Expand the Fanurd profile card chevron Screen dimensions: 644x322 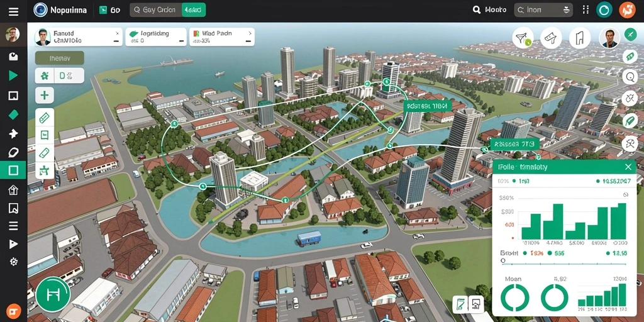(116, 33)
